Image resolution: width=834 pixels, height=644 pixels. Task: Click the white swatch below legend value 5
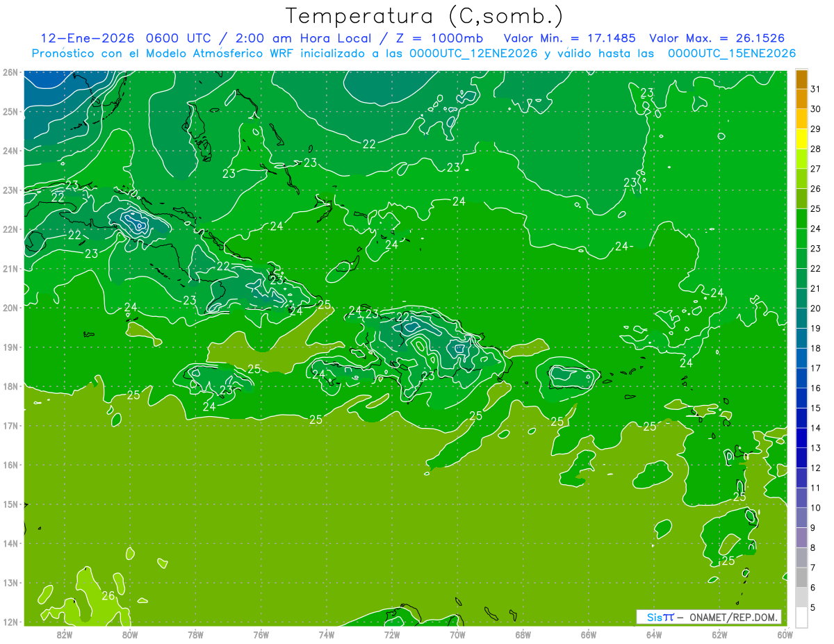[801, 617]
